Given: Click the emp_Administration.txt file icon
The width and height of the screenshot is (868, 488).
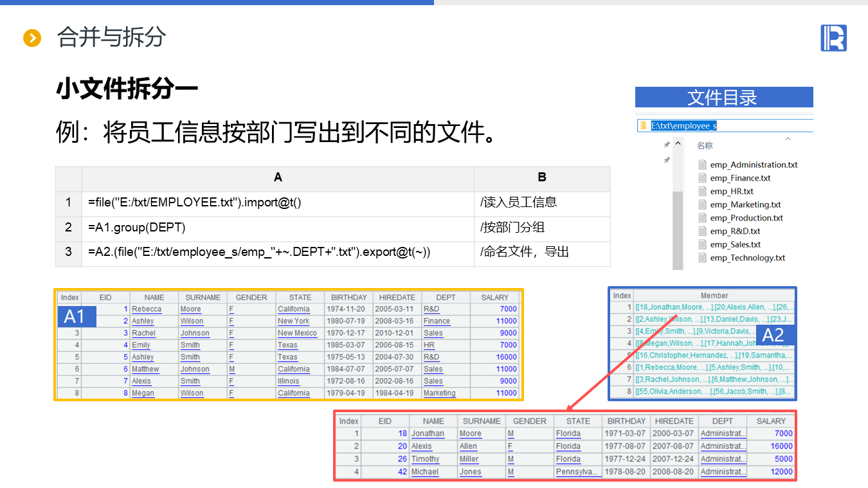Looking at the screenshot, I should (x=702, y=165).
